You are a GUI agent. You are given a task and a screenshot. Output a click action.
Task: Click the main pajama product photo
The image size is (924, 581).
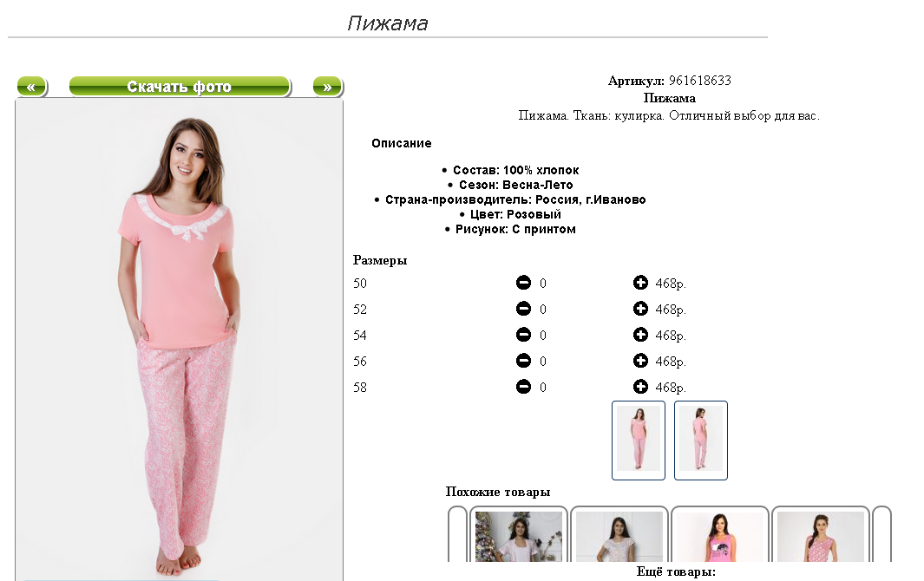[179, 340]
